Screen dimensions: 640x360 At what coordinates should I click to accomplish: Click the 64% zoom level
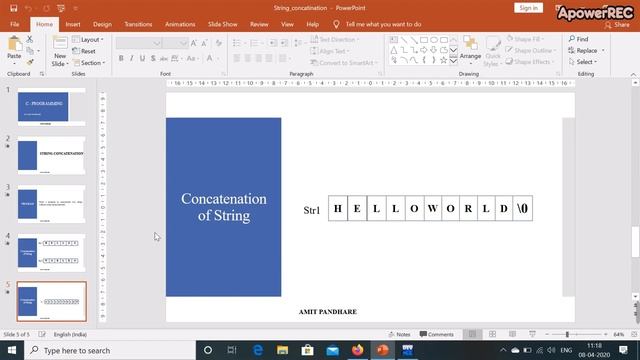(x=618, y=334)
